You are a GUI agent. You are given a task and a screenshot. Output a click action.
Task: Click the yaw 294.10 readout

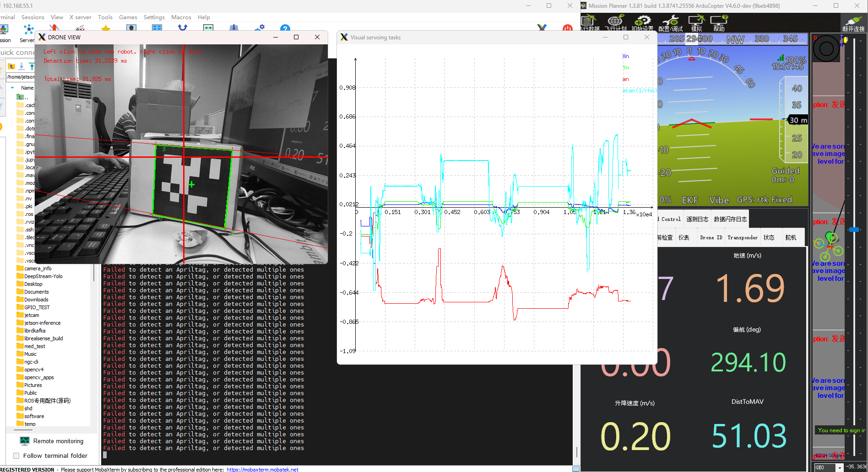(748, 362)
